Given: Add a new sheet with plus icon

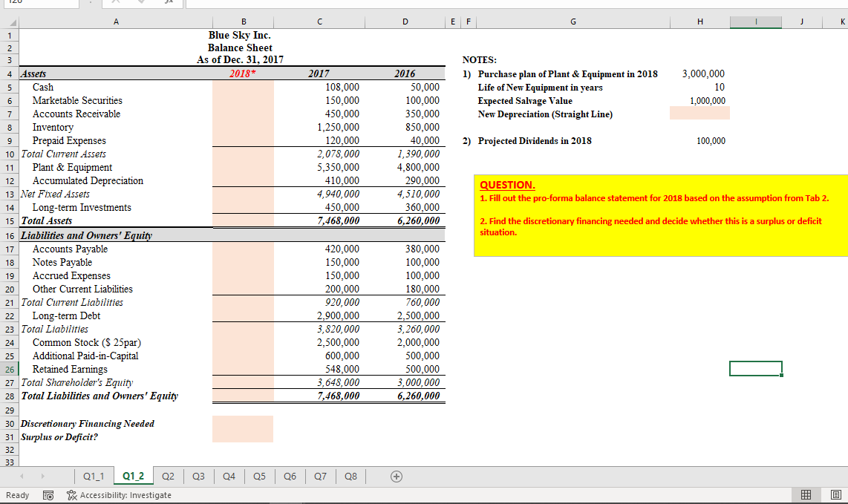Looking at the screenshot, I should tap(397, 477).
